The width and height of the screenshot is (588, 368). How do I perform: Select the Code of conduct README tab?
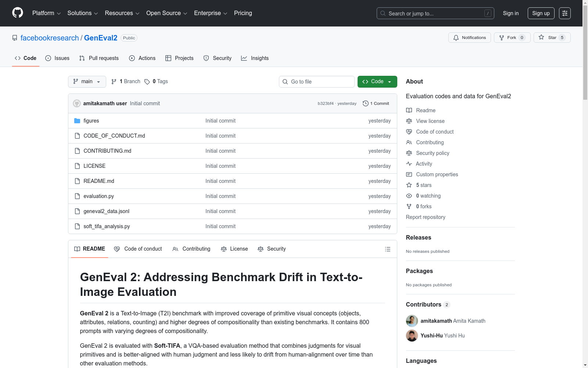pos(138,249)
